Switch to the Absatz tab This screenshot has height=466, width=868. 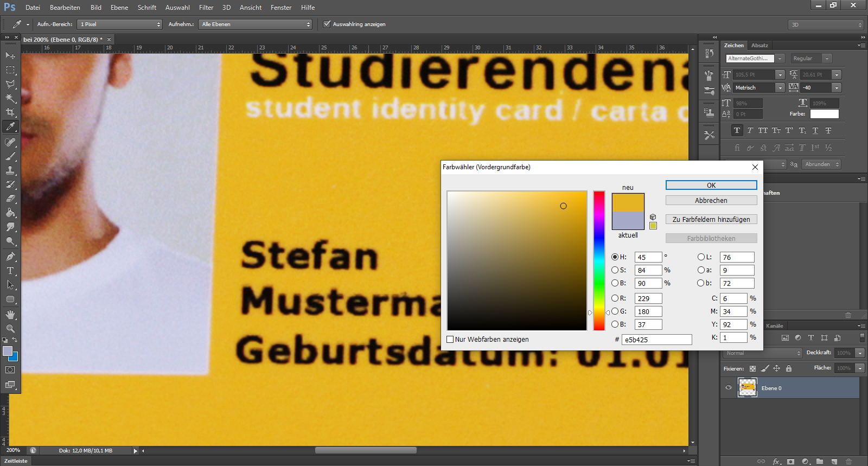[x=759, y=46]
